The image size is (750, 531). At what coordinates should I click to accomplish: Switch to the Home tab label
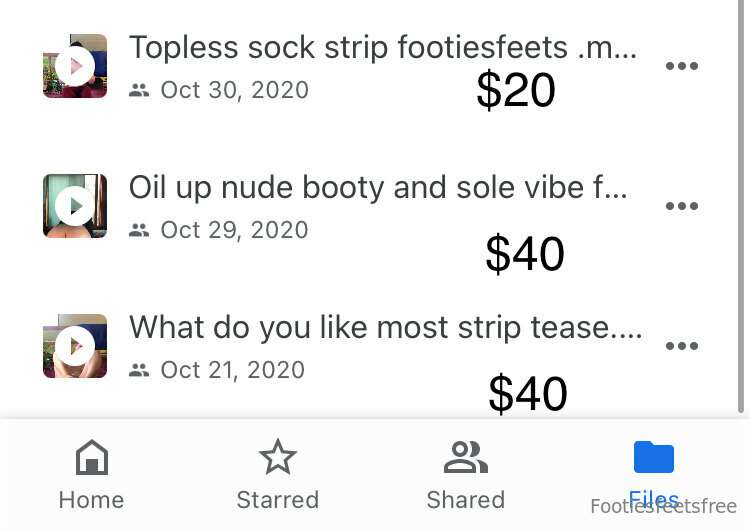tap(91, 500)
